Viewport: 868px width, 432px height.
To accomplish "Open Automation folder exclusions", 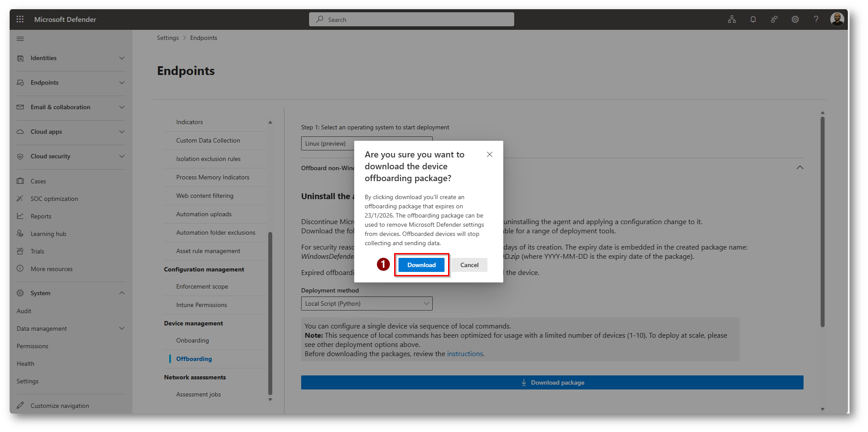I will [x=216, y=232].
